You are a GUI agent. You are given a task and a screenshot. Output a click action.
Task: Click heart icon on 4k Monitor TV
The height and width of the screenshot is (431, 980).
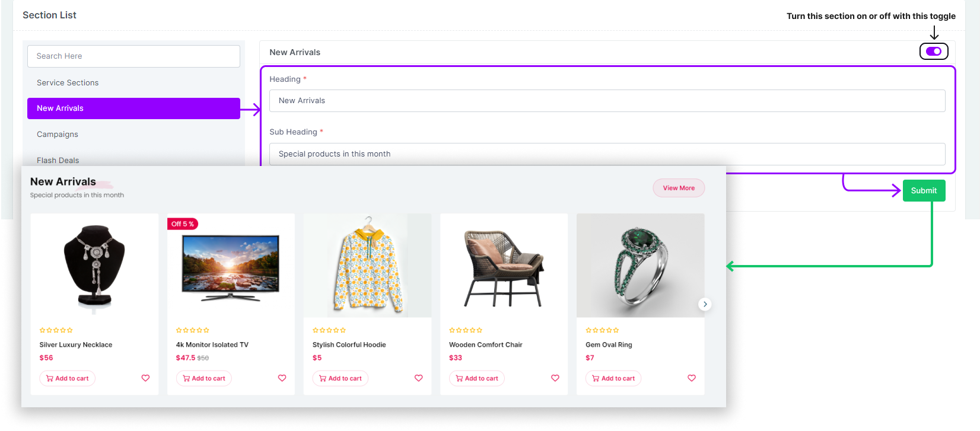tap(282, 378)
